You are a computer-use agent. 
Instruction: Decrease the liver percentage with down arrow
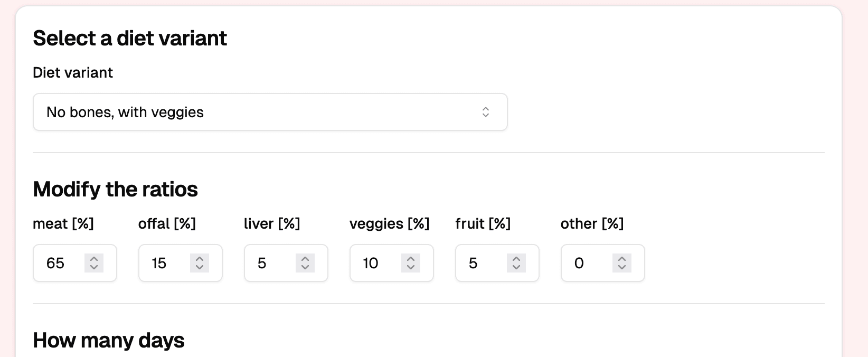305,267
